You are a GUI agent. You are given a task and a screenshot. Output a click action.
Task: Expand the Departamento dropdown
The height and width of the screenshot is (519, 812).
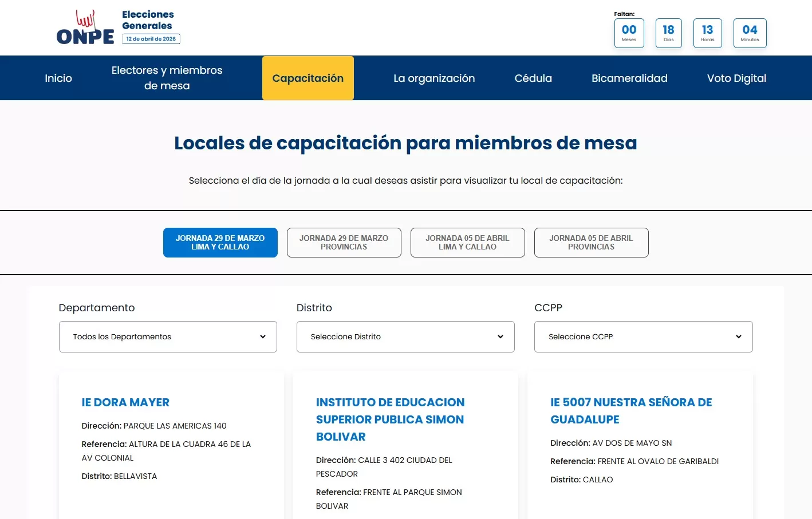pyautogui.click(x=168, y=336)
